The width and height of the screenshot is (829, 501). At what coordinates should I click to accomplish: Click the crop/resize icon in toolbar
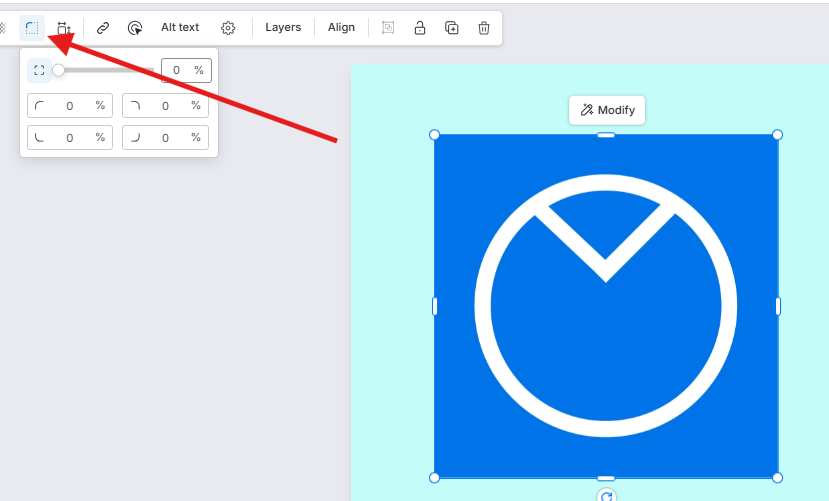(x=64, y=28)
